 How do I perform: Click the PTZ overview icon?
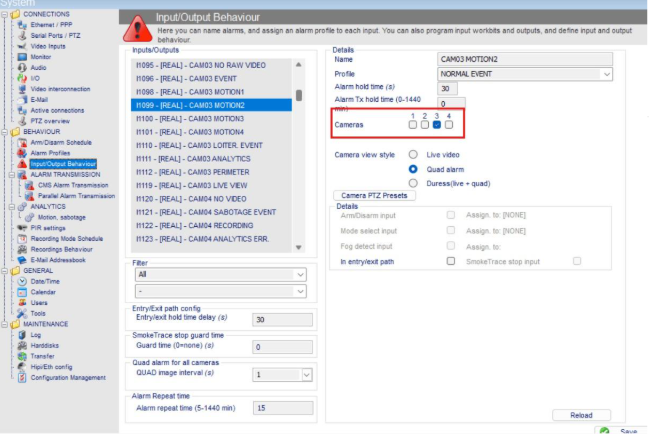23,120
